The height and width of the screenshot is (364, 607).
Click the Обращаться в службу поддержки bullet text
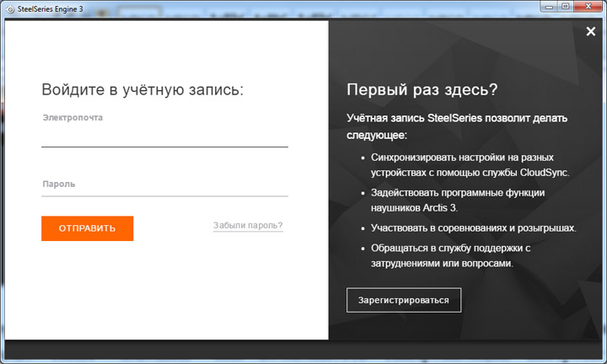point(450,255)
